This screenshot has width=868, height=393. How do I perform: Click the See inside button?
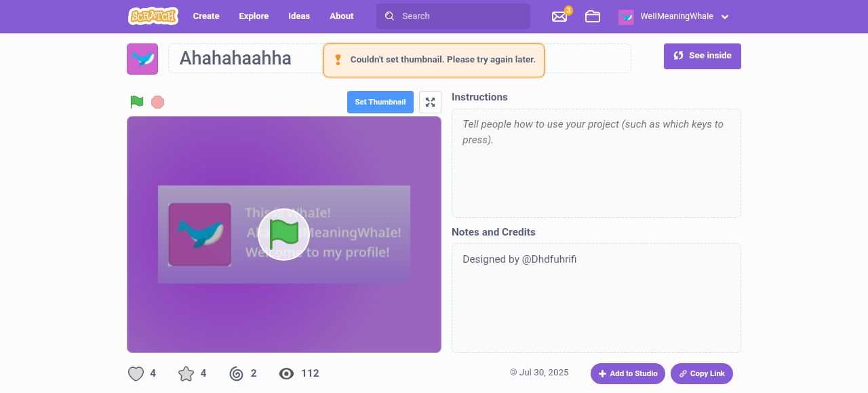coord(703,56)
